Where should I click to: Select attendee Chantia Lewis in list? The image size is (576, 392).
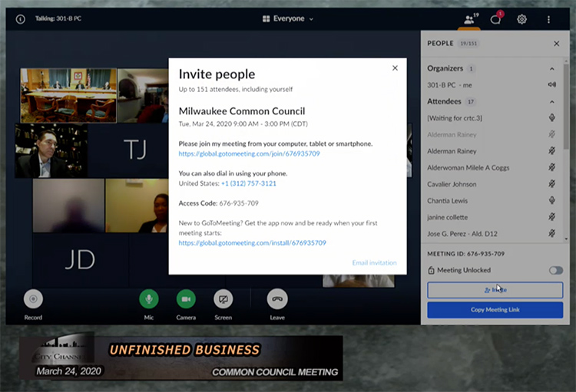coord(447,201)
